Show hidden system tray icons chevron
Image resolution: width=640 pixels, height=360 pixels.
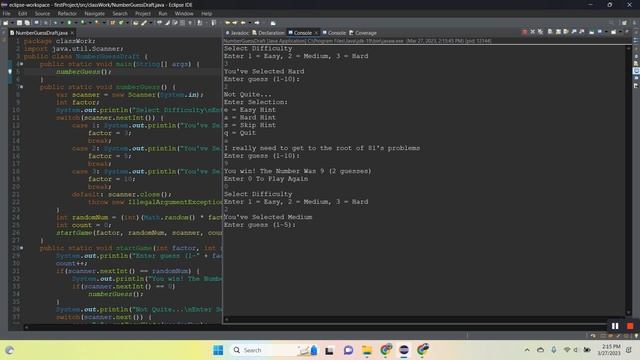[527, 350]
